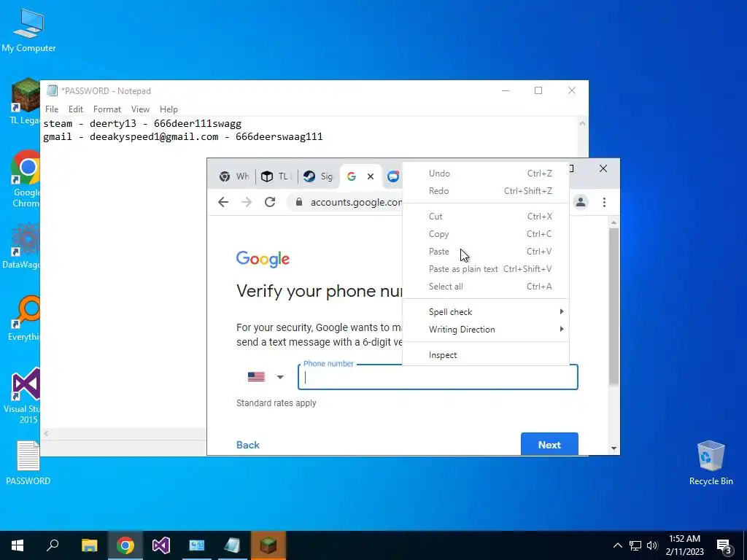Choose Copy from the context menu
The height and width of the screenshot is (560, 747).
pyautogui.click(x=486, y=234)
